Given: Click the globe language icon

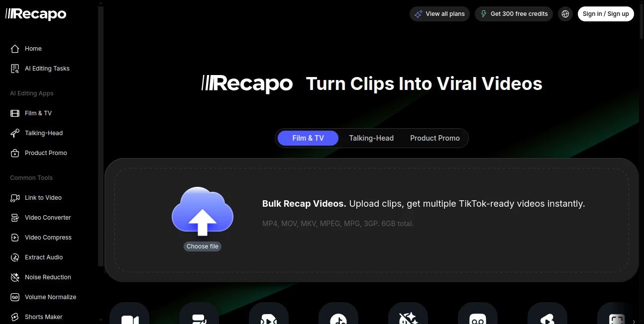Looking at the screenshot, I should (x=565, y=14).
